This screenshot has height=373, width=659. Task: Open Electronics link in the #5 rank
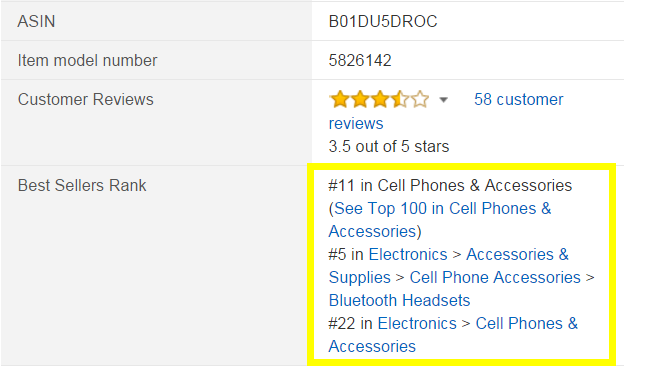408,255
